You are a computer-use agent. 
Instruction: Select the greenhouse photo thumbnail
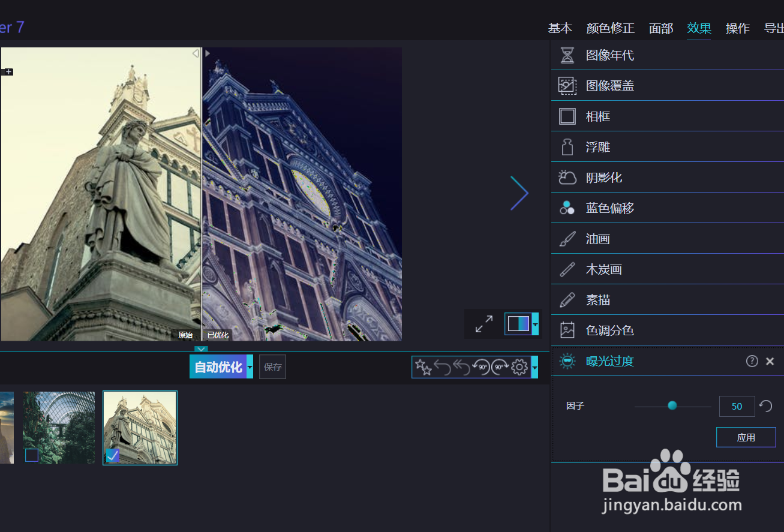(x=59, y=428)
